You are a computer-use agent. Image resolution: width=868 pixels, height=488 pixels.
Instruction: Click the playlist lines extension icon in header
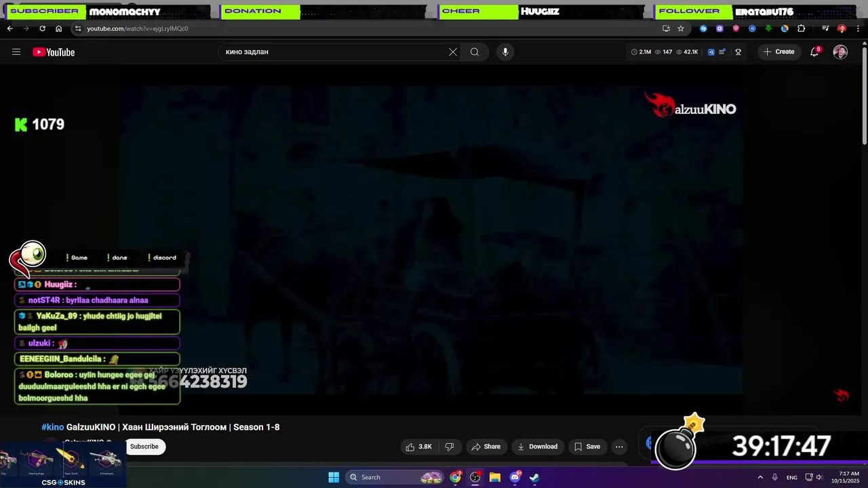coord(722,52)
